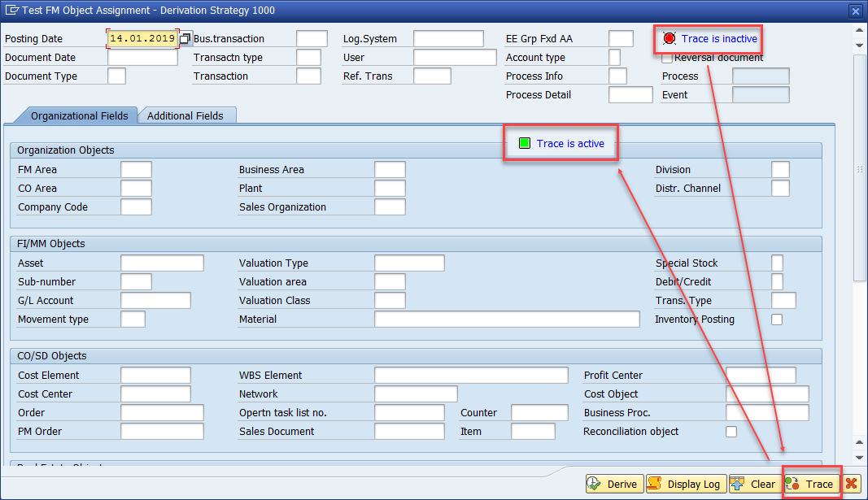Click into the FM Area field
The width and height of the screenshot is (868, 500).
[136, 170]
